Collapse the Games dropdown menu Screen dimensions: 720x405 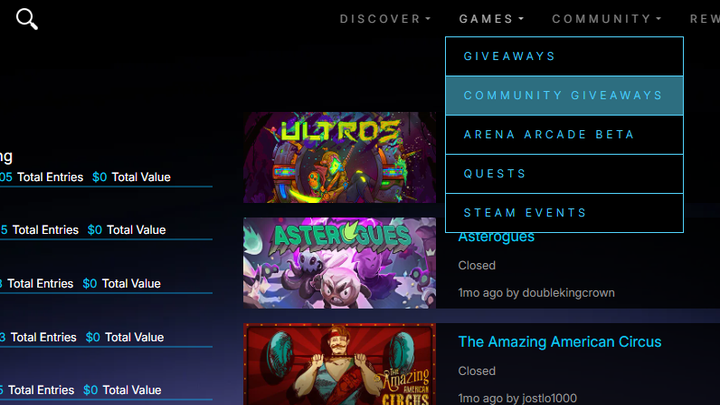(491, 19)
